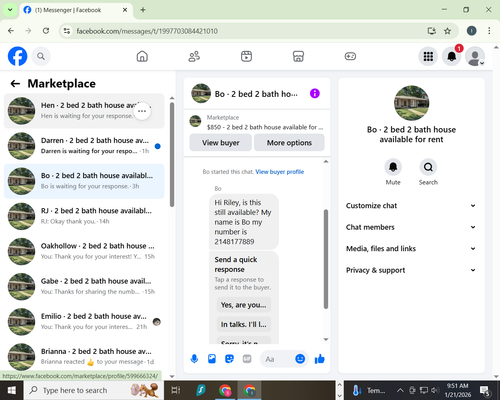Open the Gabe conversation
Viewport: 500px width, 400px height.
coord(84,287)
